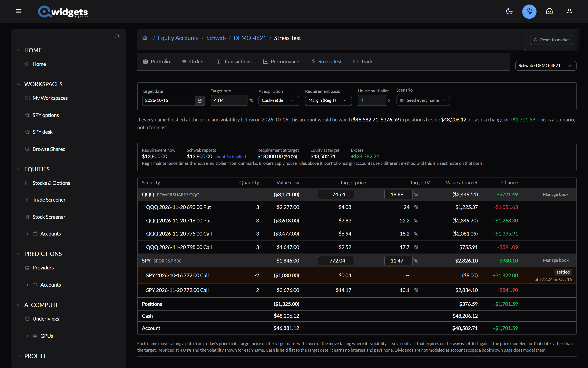
Task: Switch to the Portfolio tab
Action: tap(156, 62)
